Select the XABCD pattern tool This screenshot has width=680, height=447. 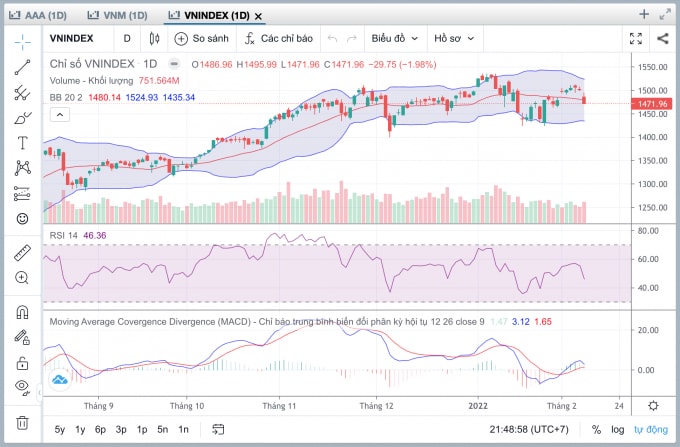(23, 168)
